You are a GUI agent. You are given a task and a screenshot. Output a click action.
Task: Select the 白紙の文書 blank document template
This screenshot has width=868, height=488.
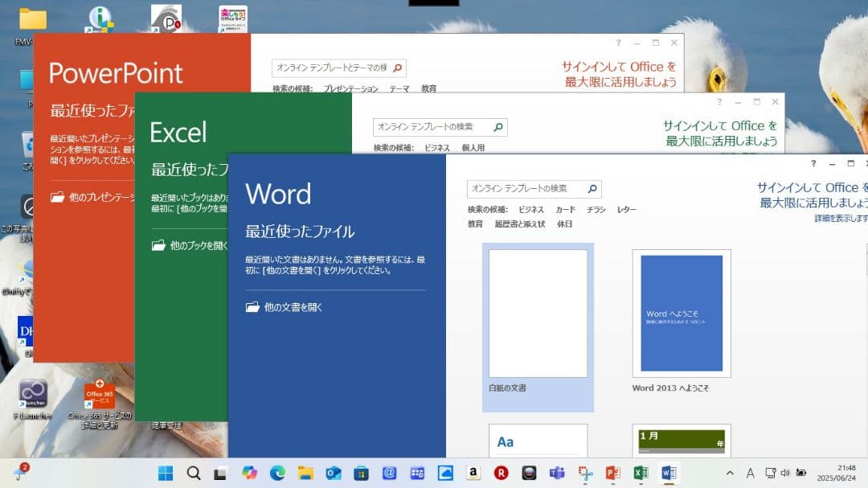[x=538, y=314]
